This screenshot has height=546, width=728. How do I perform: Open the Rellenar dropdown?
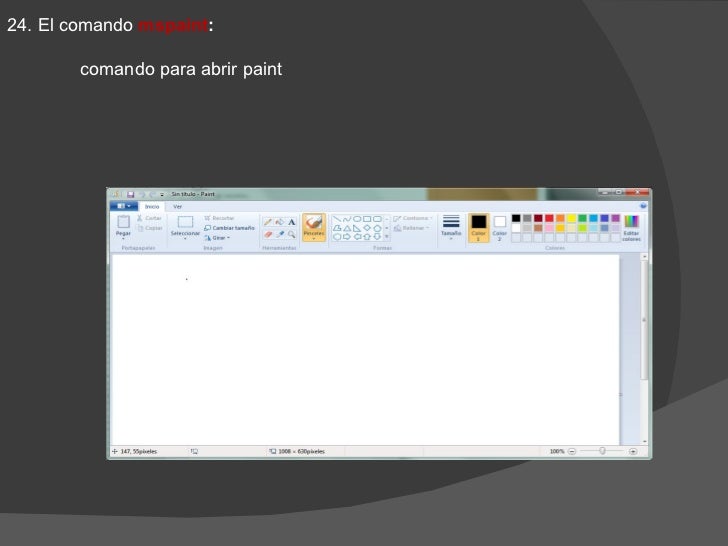pyautogui.click(x=411, y=228)
